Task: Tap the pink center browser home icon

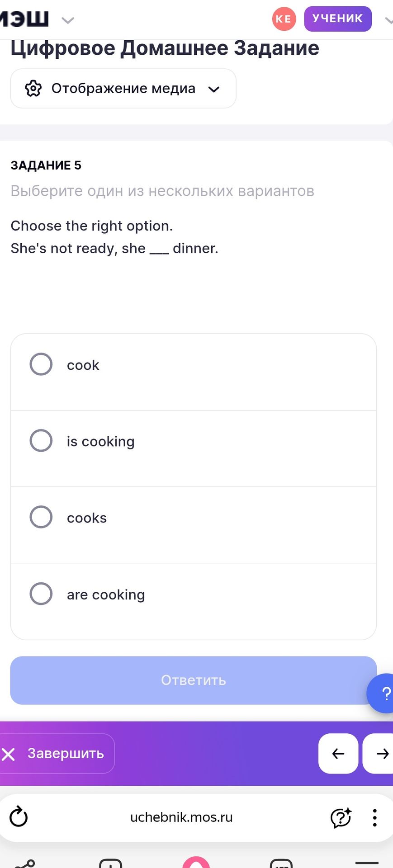Action: coord(196,863)
